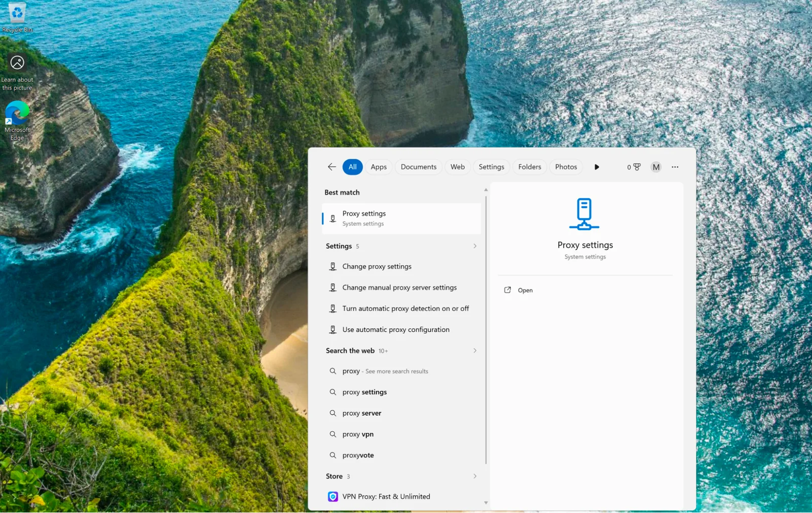Switch to the Settings filter tab
This screenshot has height=513, width=812.
point(492,167)
